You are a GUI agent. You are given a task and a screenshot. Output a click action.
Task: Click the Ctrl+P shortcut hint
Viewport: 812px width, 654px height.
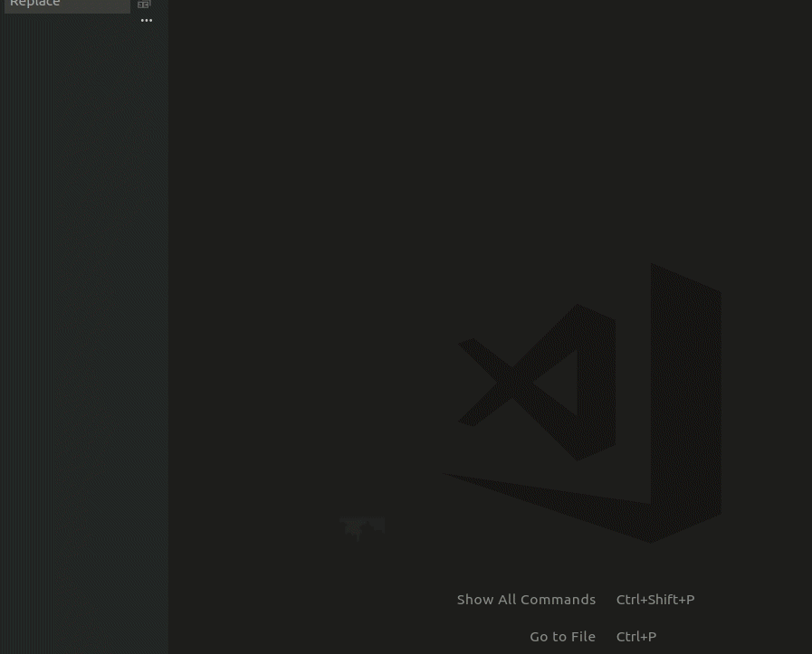pyautogui.click(x=636, y=637)
